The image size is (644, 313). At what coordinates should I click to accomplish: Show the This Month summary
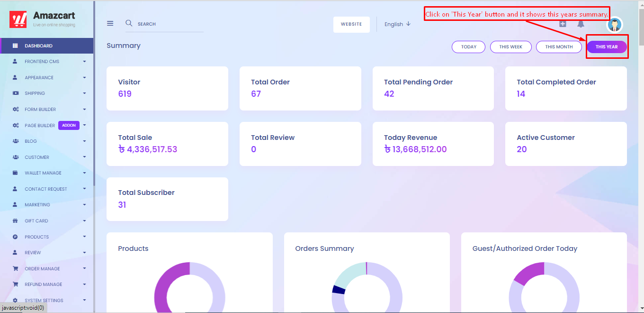pyautogui.click(x=559, y=47)
